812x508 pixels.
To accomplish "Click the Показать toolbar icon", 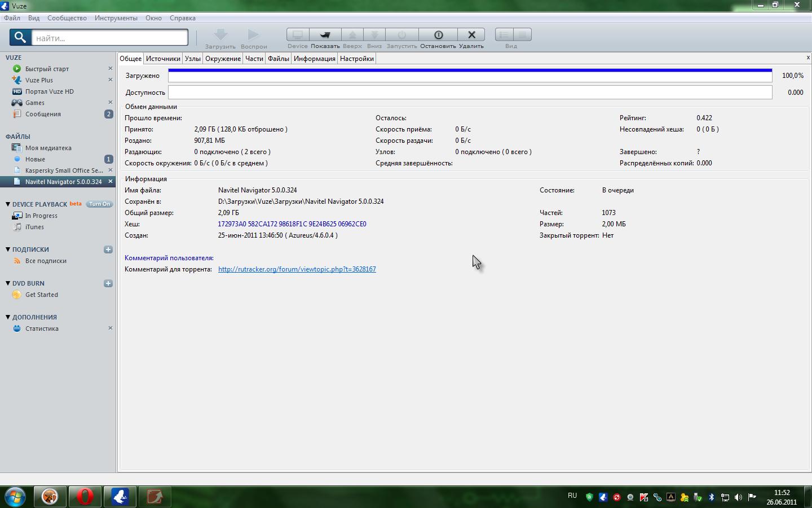I will click(x=325, y=35).
